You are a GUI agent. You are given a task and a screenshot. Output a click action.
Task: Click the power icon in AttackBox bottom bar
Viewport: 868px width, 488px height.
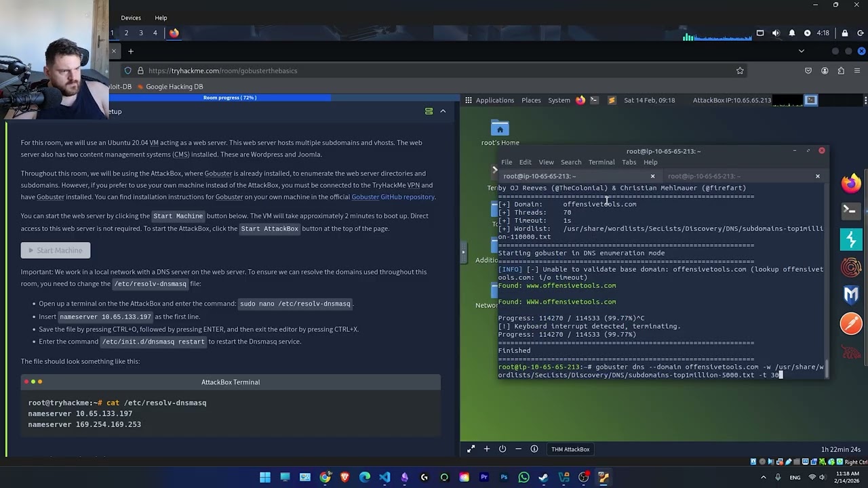(502, 449)
